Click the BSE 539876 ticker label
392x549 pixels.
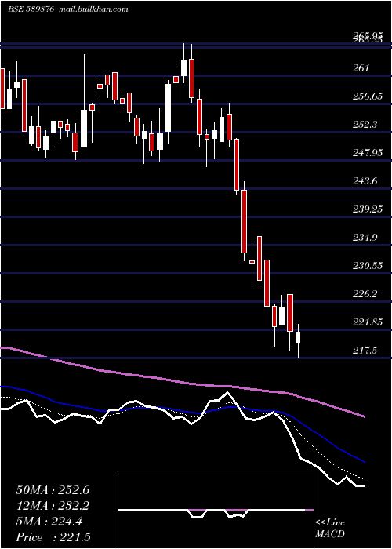click(x=31, y=9)
